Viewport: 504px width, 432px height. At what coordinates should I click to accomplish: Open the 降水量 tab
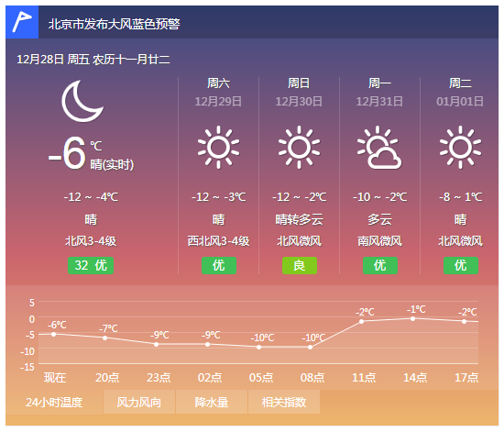point(212,402)
